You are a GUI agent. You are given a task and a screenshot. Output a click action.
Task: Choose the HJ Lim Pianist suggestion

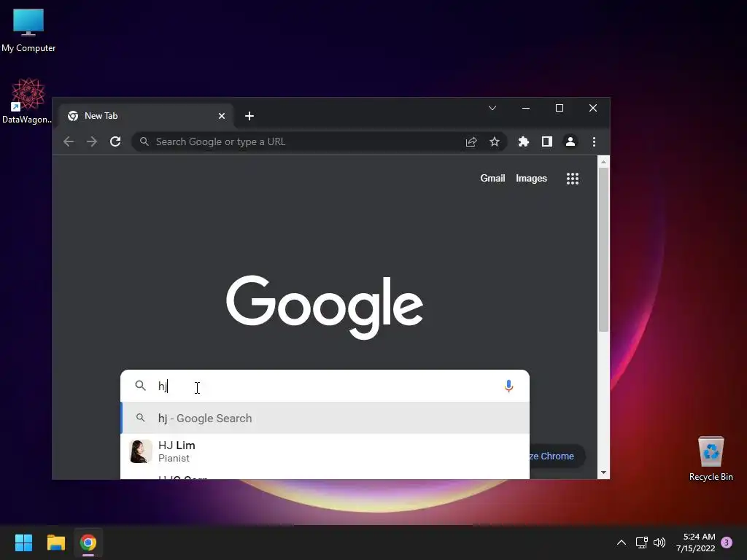pyautogui.click(x=325, y=451)
